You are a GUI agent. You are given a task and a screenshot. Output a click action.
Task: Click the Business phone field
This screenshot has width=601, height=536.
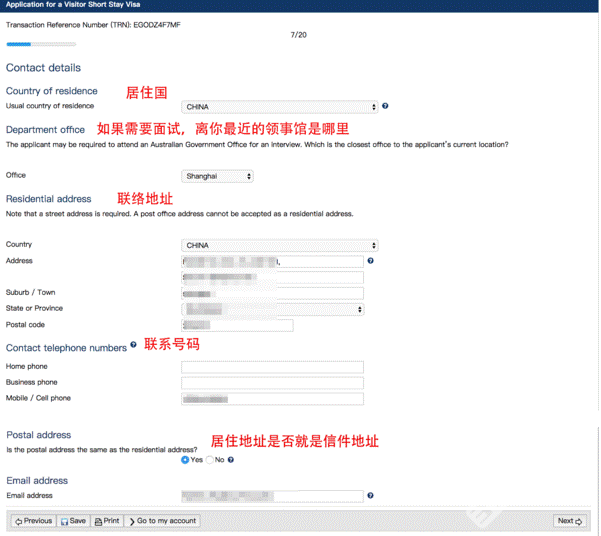(273, 383)
